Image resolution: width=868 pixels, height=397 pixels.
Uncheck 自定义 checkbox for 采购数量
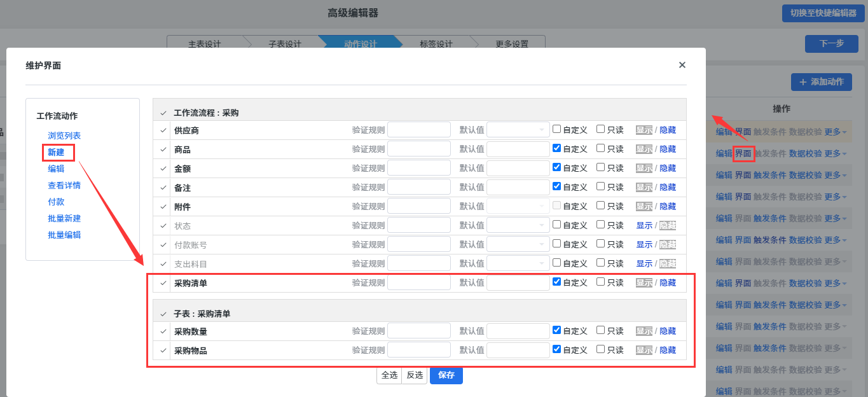[x=557, y=330]
